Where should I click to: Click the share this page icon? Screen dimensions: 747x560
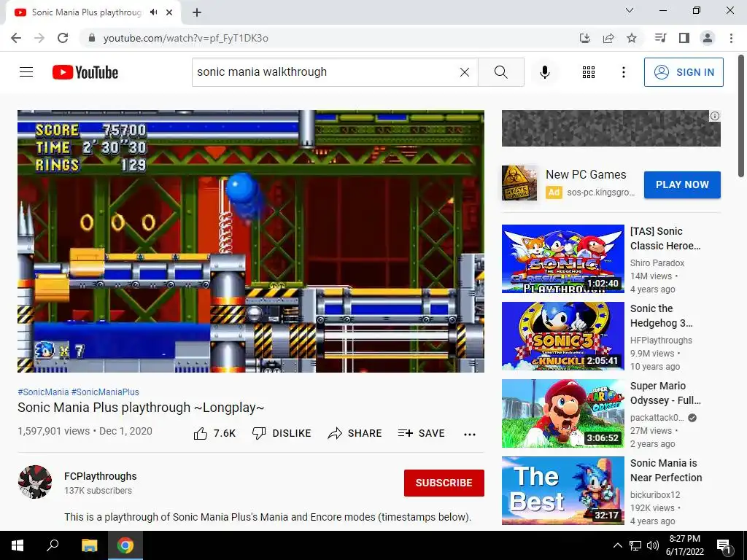(x=608, y=38)
